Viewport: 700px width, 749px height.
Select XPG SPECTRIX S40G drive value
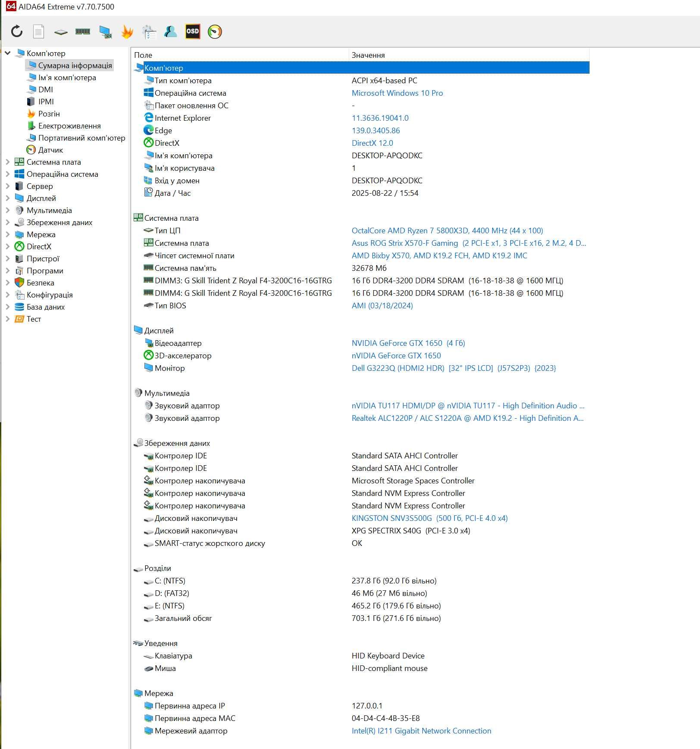pos(411,531)
